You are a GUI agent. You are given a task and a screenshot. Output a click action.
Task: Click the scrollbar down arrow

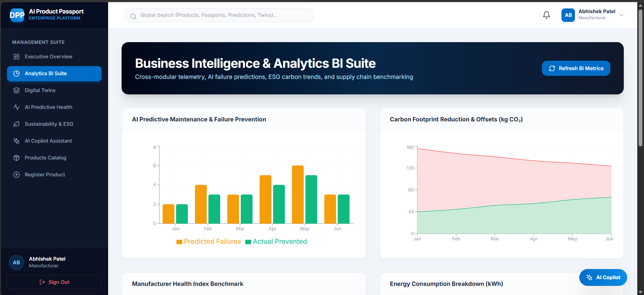coord(640,292)
